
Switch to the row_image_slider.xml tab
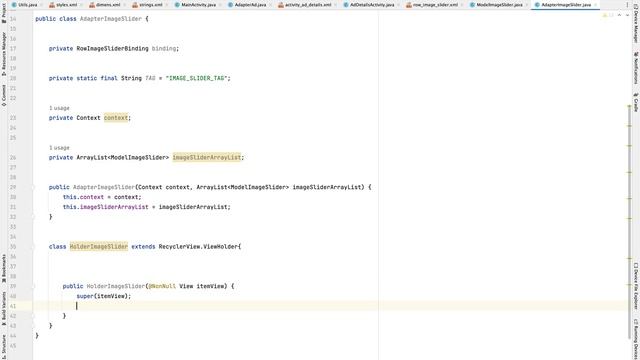click(x=435, y=4)
